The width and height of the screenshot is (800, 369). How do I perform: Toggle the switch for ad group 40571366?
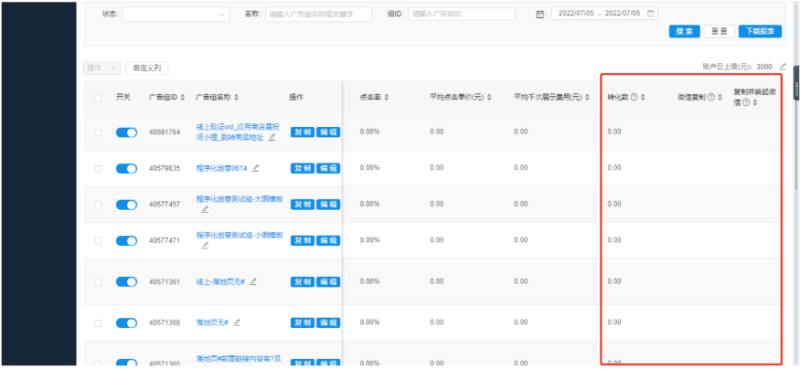pyautogui.click(x=127, y=323)
